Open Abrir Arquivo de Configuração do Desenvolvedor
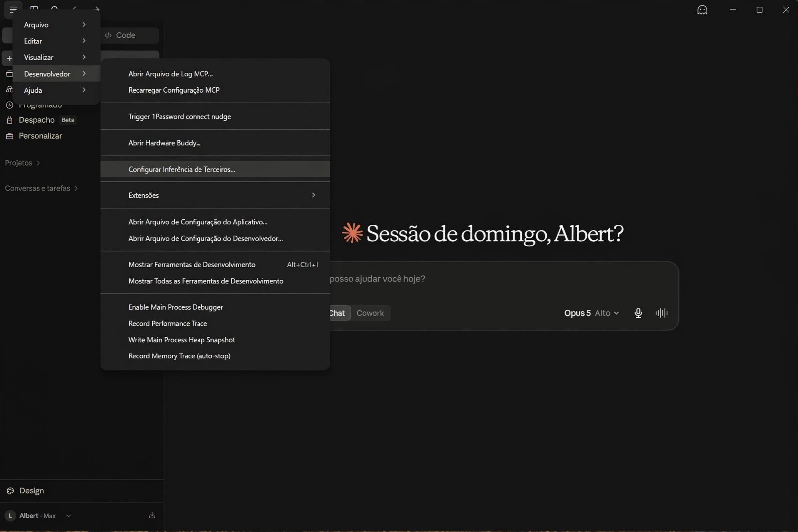This screenshot has width=798, height=532. tap(215, 238)
